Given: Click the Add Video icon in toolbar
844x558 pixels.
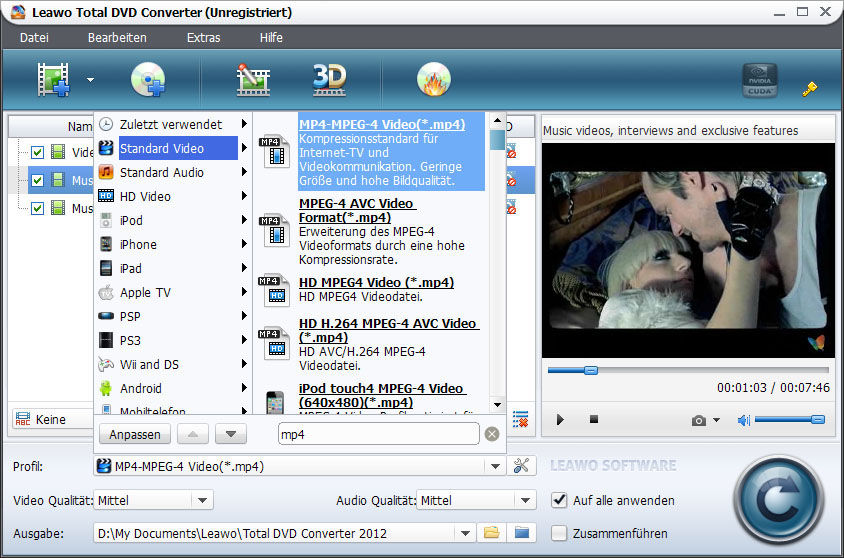Looking at the screenshot, I should point(53,79).
